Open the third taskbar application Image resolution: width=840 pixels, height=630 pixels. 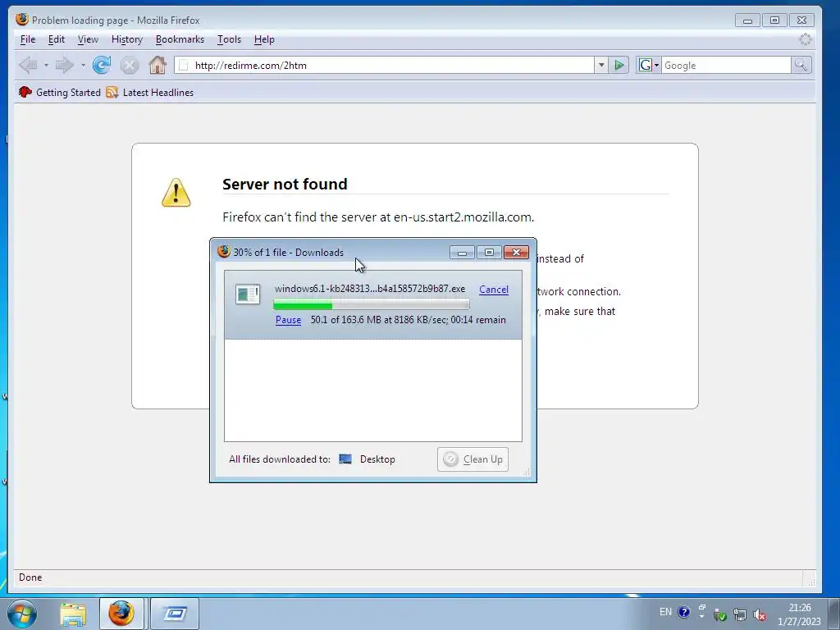(x=175, y=614)
